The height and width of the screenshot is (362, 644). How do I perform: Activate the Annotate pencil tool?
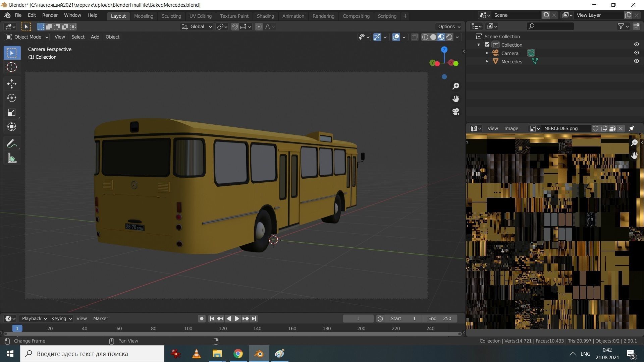pyautogui.click(x=12, y=144)
